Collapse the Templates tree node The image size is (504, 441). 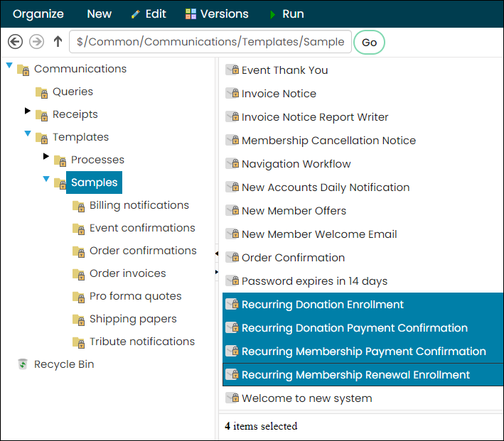(x=28, y=134)
